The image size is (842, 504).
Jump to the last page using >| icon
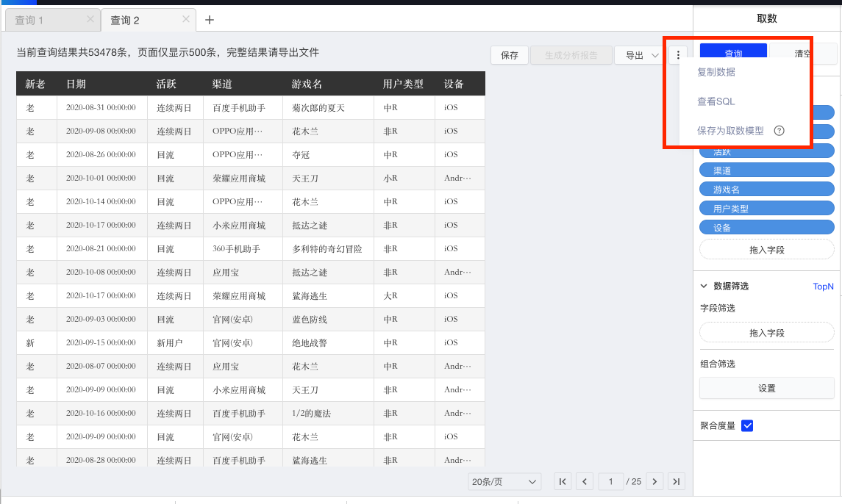pos(676,481)
